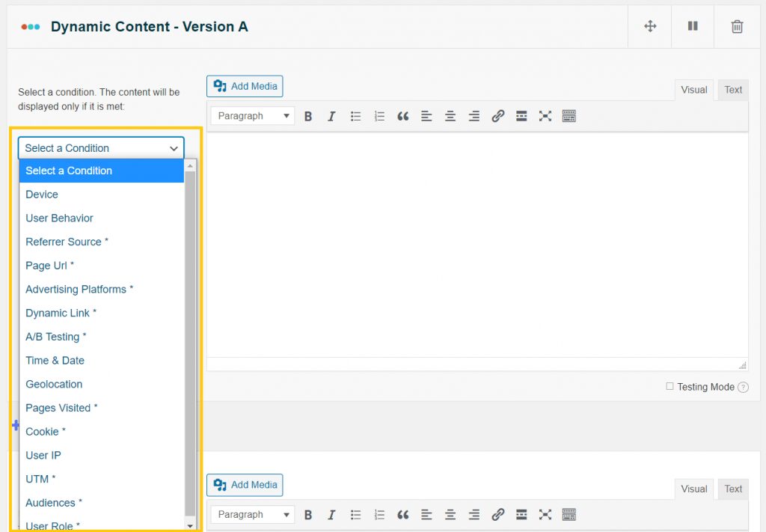This screenshot has height=532, width=766.
Task: Open the Select a Condition dropdown
Action: pos(101,148)
